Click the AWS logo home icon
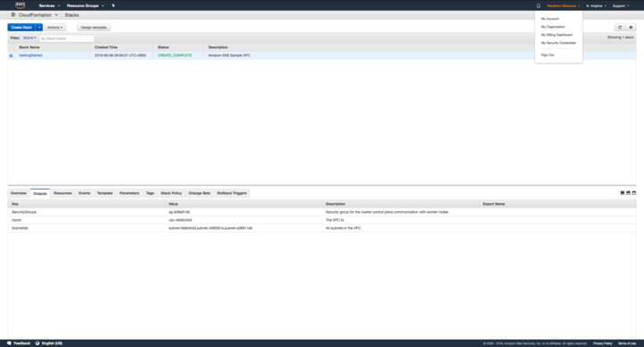The height and width of the screenshot is (347, 644). click(x=20, y=5)
